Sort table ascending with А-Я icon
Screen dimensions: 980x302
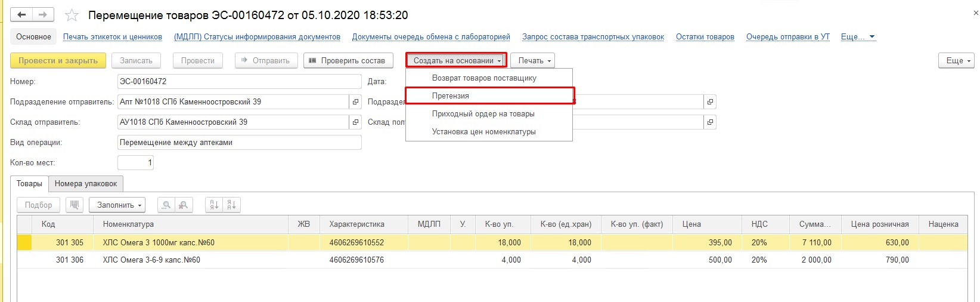tap(214, 205)
